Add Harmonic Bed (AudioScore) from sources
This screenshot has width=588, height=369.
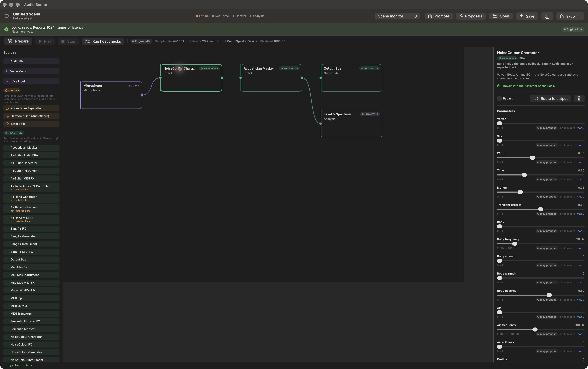[x=31, y=116]
